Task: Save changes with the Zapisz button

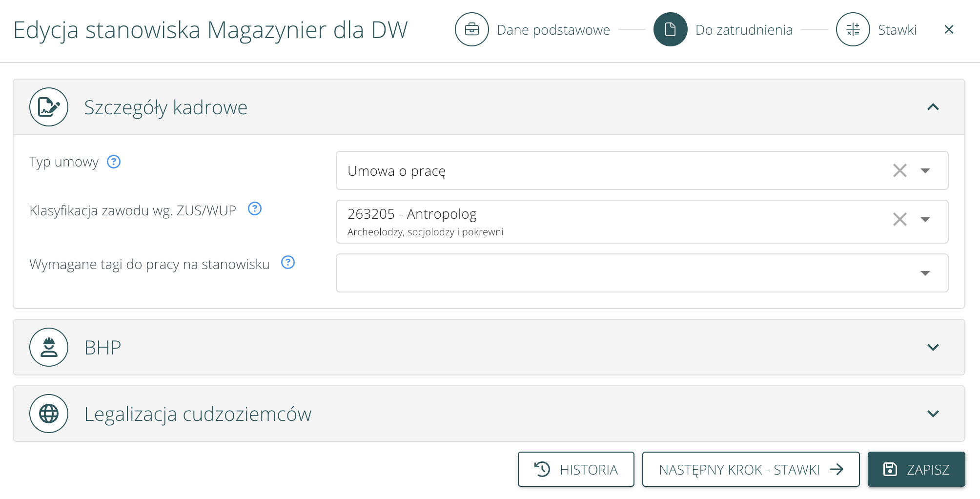Action: 916,469
